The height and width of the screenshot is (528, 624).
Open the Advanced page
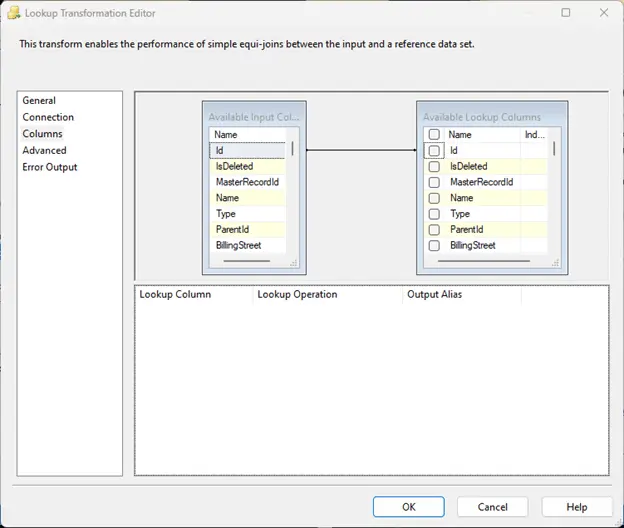click(44, 150)
